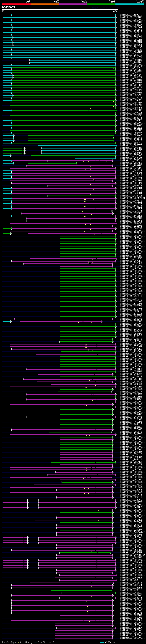Select hit UniRef100_A3AI33

131,50
